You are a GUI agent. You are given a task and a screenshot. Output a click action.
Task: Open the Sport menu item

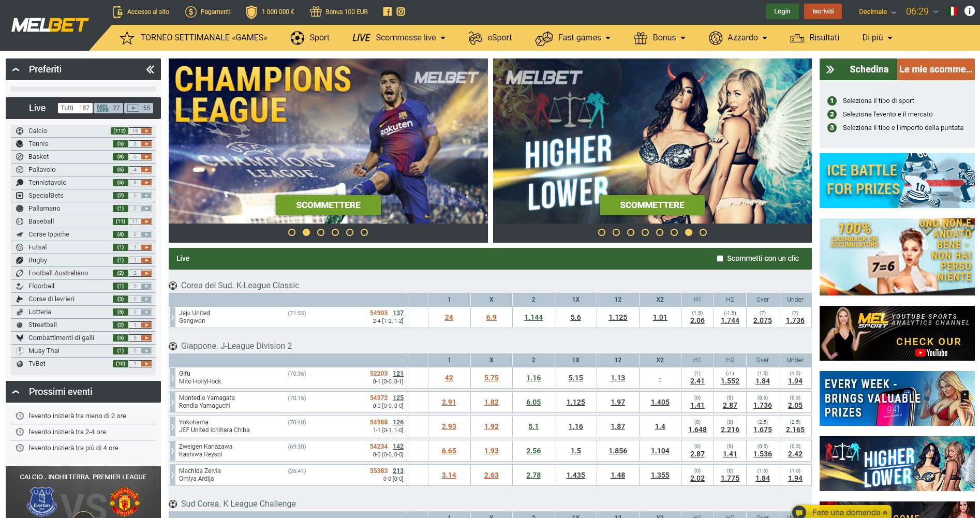[x=310, y=38]
